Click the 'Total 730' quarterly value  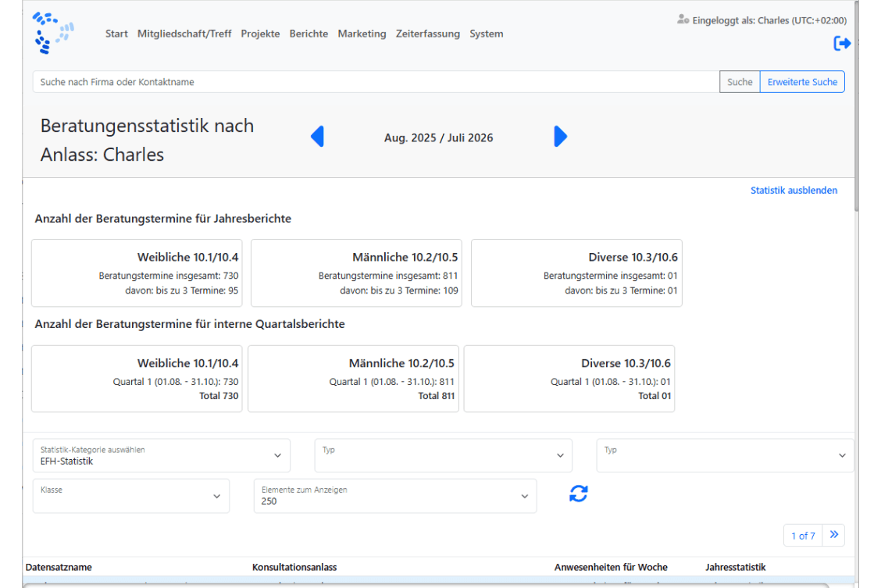(219, 396)
